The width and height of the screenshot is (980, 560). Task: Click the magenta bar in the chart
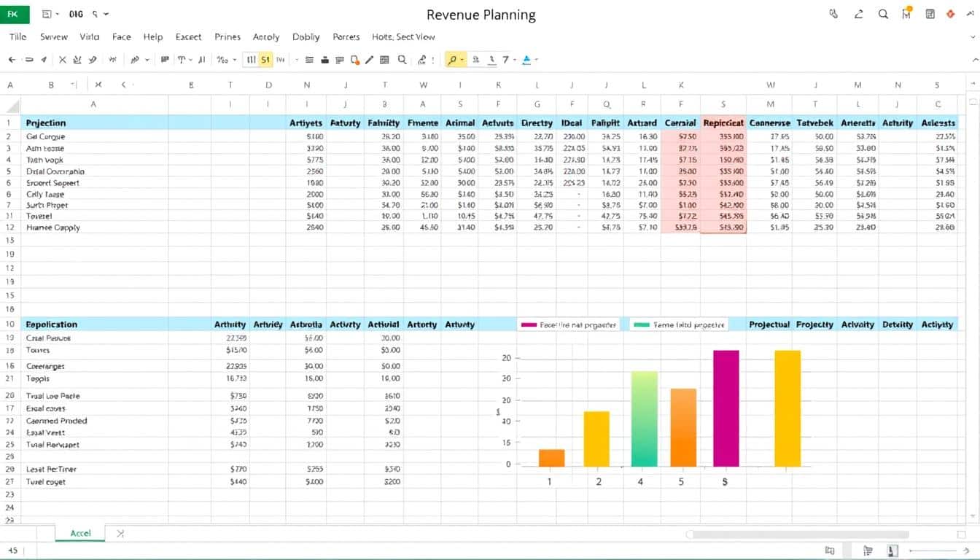pos(726,408)
